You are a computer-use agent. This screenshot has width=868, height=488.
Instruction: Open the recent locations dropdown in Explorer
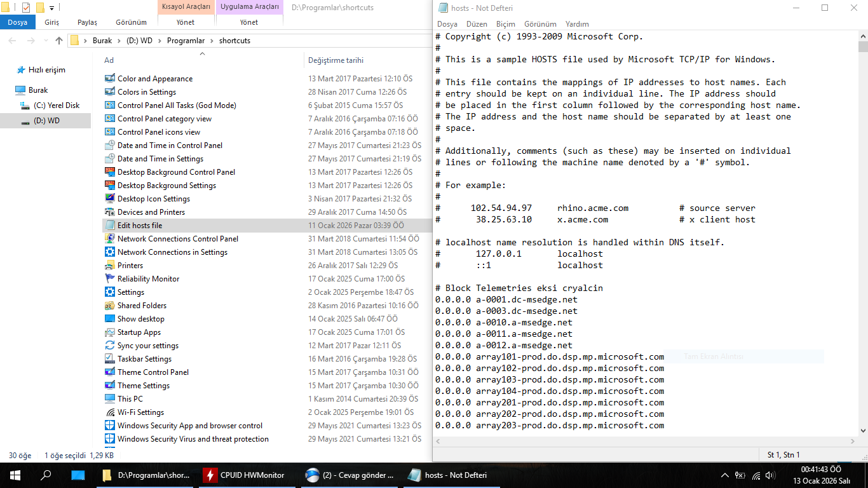45,41
